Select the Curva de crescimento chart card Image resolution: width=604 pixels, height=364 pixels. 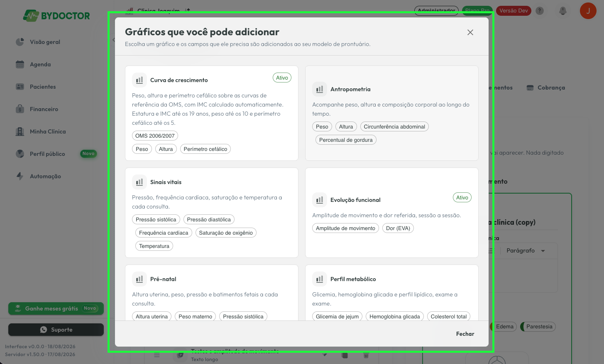click(212, 113)
